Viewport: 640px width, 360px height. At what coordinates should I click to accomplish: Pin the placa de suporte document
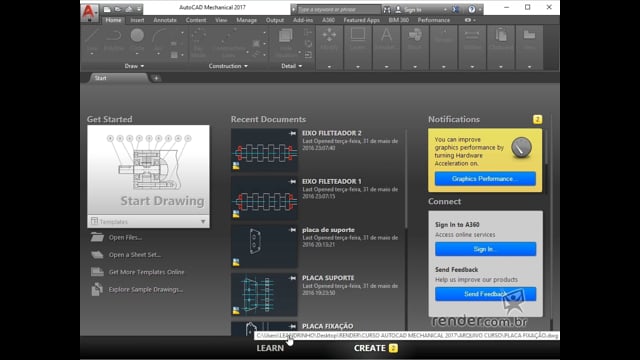point(292,230)
